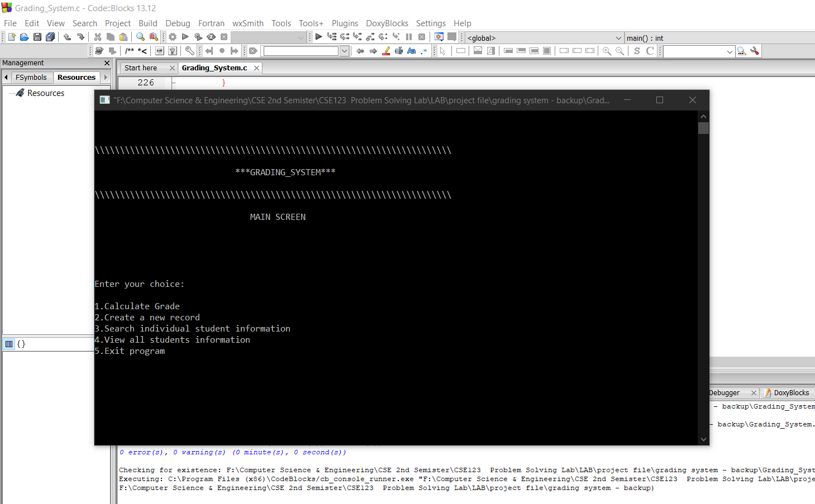Image resolution: width=815 pixels, height=504 pixels.
Task: Open the Plugins menu
Action: click(x=345, y=23)
